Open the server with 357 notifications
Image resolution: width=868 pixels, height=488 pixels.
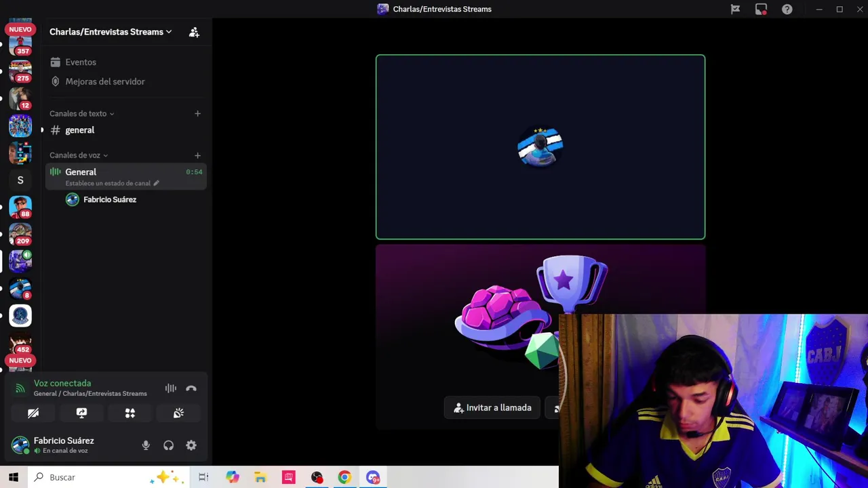tap(20, 46)
